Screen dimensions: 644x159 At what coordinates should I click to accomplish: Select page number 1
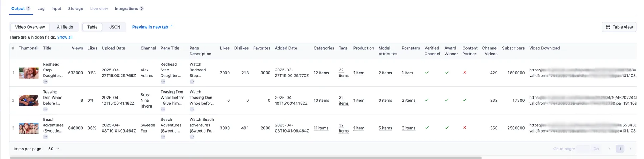point(620,149)
